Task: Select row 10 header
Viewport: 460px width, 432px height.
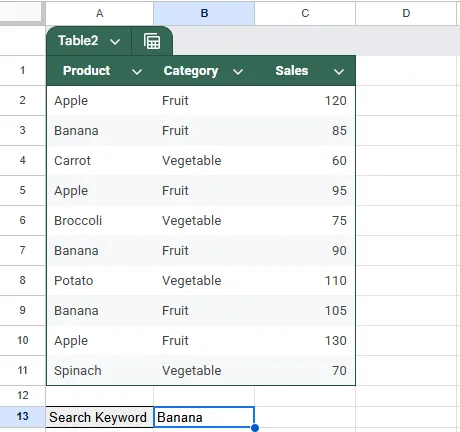Action: point(22,340)
